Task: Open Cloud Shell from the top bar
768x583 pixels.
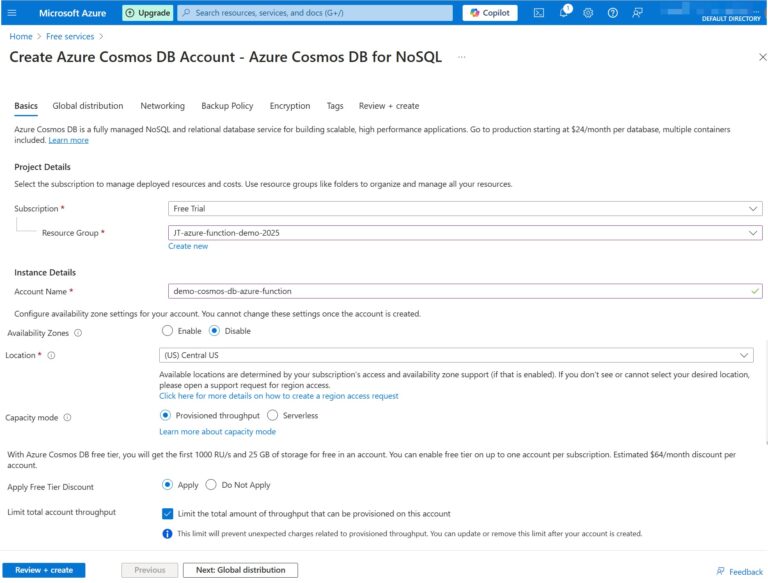Action: point(539,13)
